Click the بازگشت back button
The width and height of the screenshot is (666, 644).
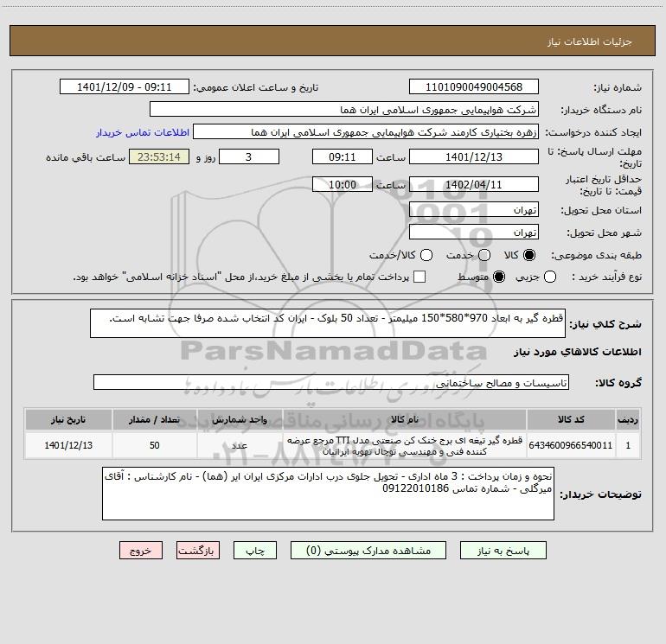click(x=195, y=550)
